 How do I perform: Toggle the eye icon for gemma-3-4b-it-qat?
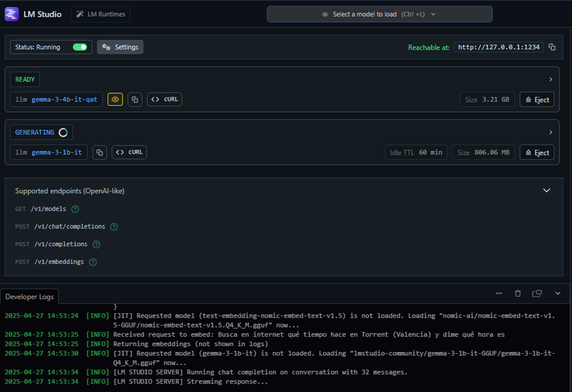(115, 100)
